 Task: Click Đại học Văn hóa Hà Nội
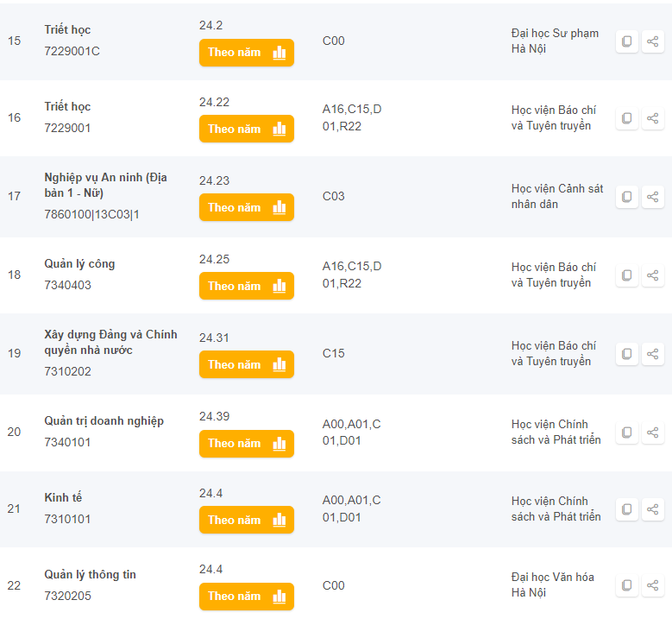click(552, 585)
